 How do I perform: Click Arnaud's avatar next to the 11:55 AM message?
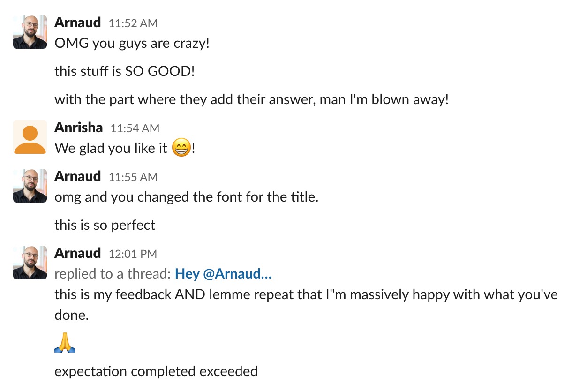[x=30, y=186]
